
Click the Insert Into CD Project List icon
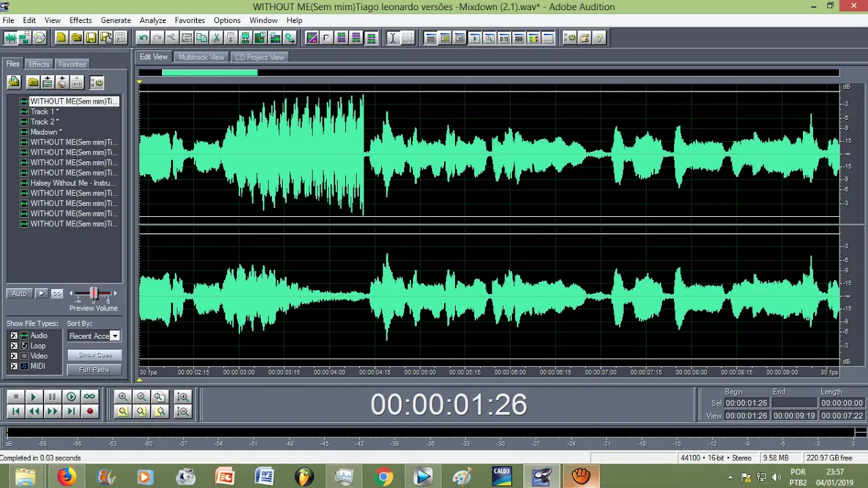click(x=62, y=82)
